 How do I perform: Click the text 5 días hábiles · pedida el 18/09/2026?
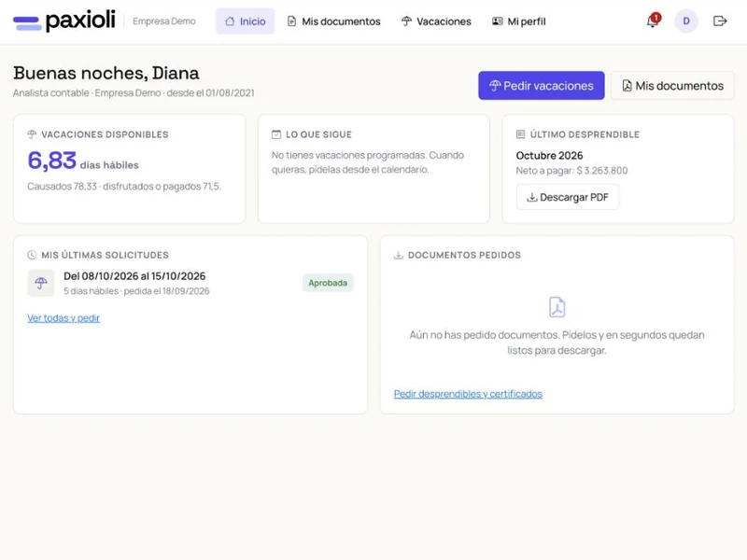click(136, 291)
